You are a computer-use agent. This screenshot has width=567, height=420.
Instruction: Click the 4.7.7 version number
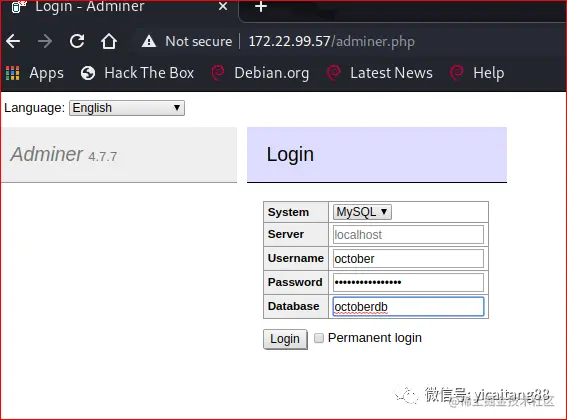click(103, 157)
